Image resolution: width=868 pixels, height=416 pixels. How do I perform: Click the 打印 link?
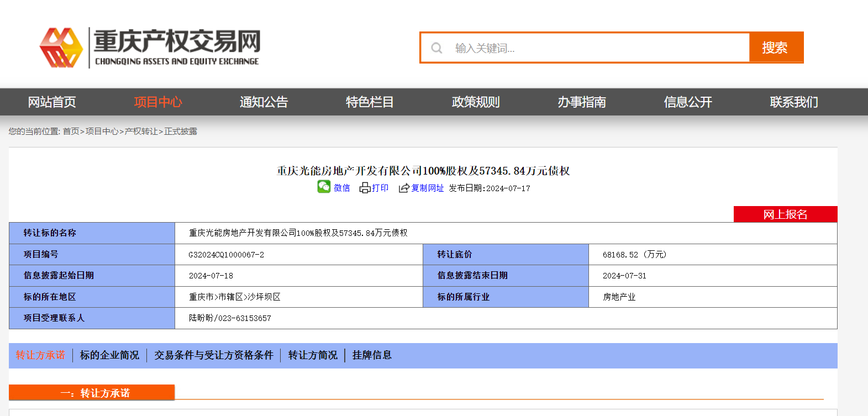pyautogui.click(x=380, y=188)
